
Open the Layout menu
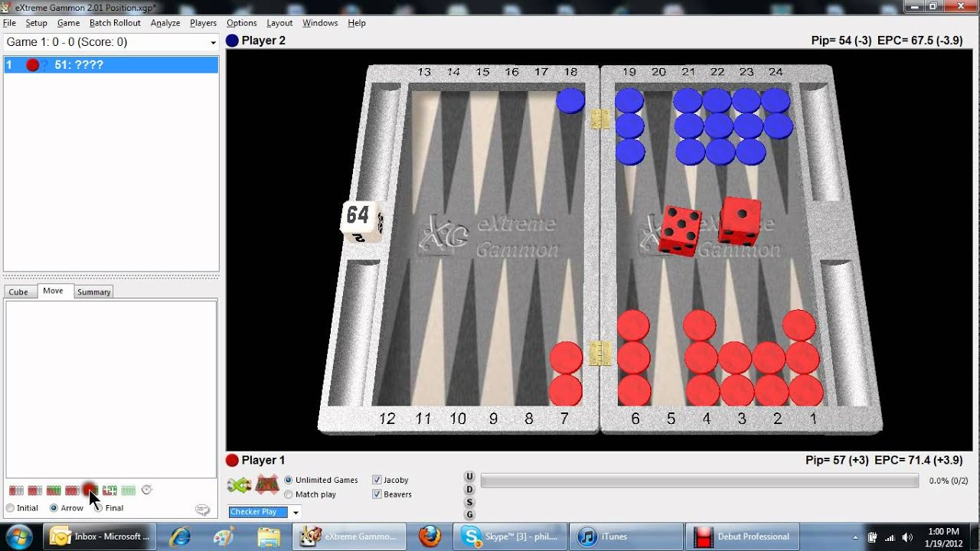point(279,23)
